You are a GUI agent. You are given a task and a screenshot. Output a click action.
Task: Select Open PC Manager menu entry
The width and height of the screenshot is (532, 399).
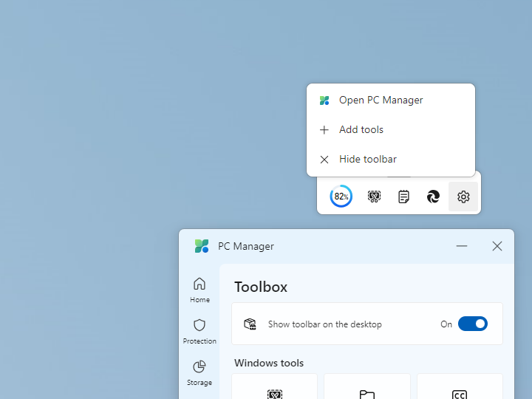click(391, 100)
